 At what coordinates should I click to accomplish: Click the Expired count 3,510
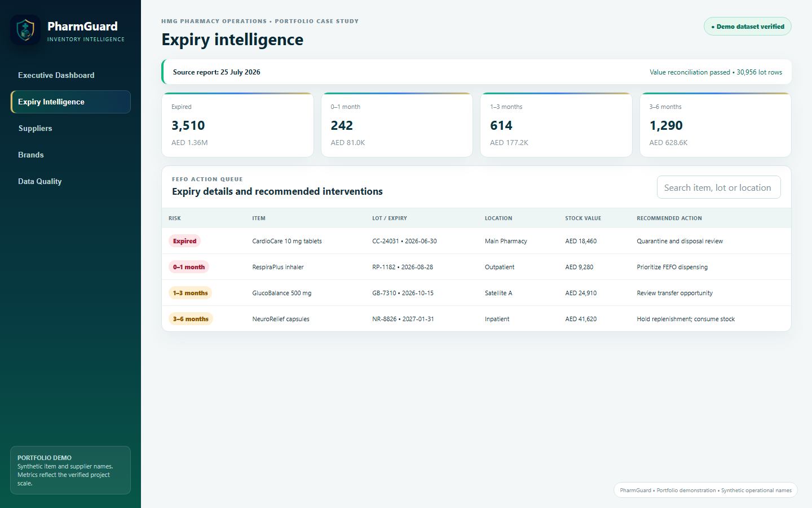point(188,125)
